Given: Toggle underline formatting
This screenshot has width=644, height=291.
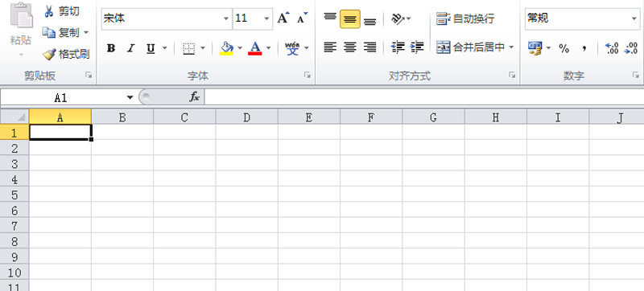Looking at the screenshot, I should coord(151,49).
